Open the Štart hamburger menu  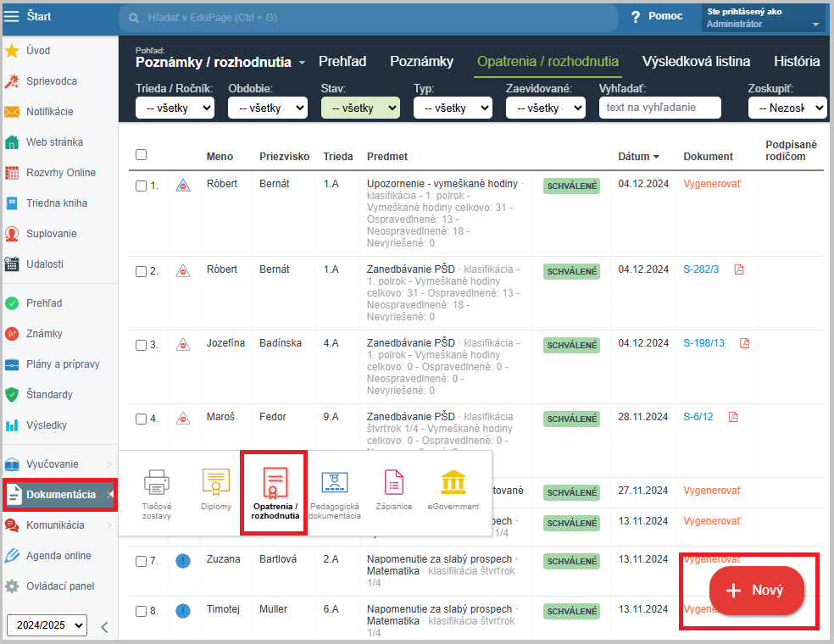11,16
